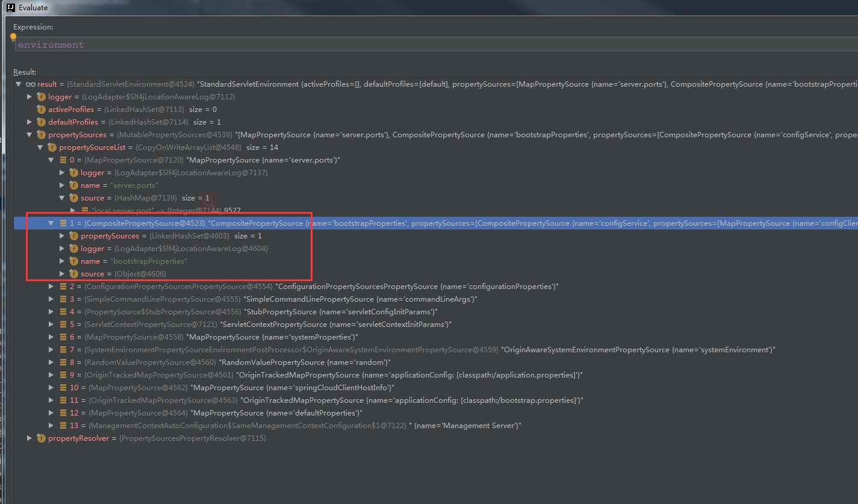The width and height of the screenshot is (858, 504).
Task: Click the watch glasses icon beside result
Action: pos(30,84)
